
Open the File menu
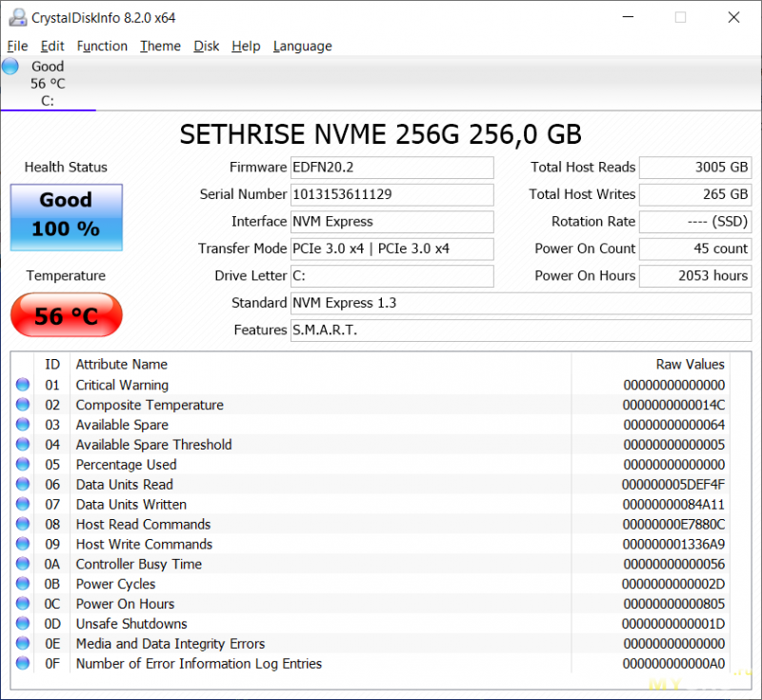(x=17, y=46)
